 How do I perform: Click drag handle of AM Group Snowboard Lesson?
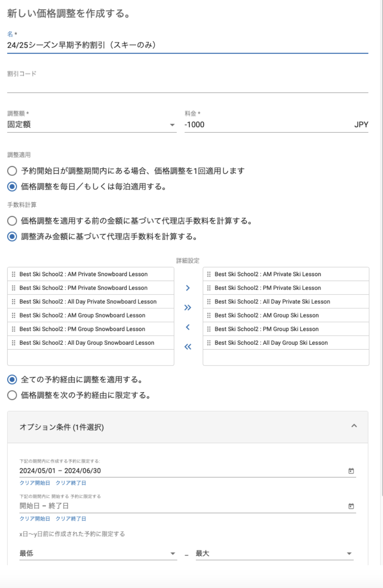point(13,315)
